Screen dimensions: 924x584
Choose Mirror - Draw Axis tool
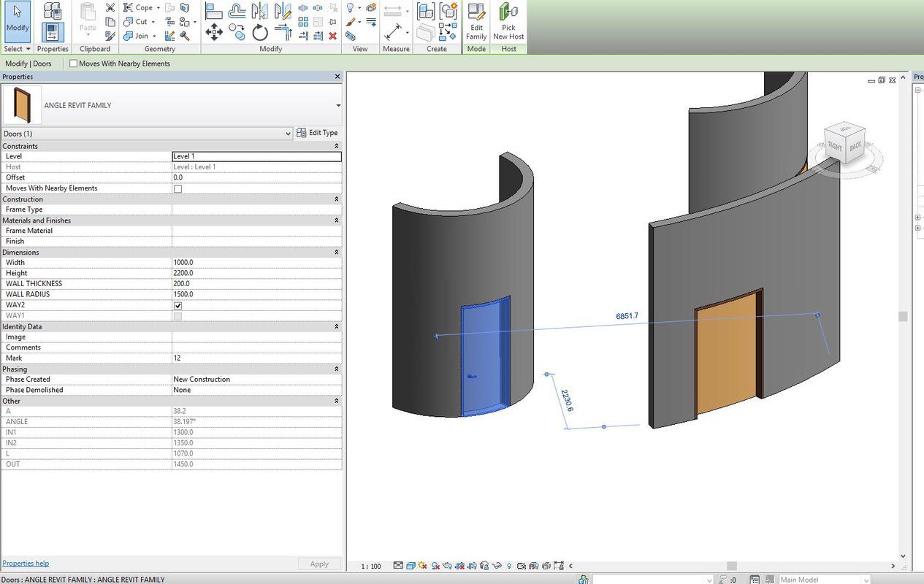click(282, 10)
